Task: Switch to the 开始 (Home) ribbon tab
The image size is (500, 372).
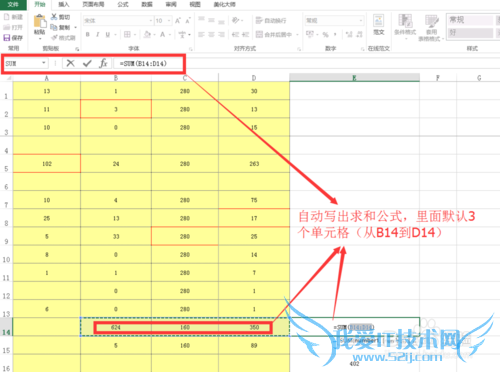Action: point(40,4)
